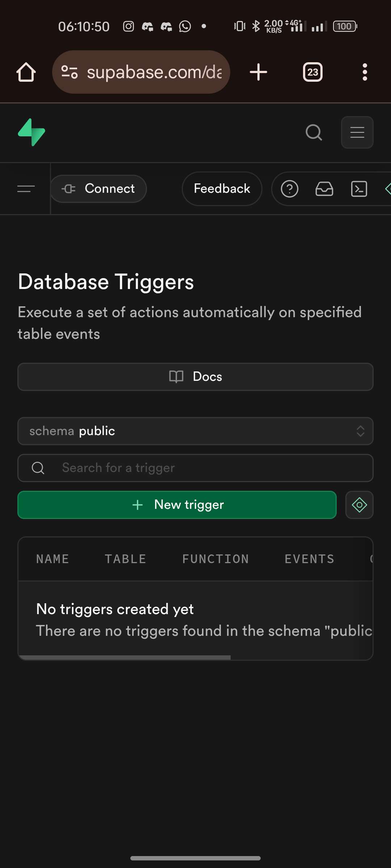Open the tab switcher showing 23 tabs

[x=313, y=72]
